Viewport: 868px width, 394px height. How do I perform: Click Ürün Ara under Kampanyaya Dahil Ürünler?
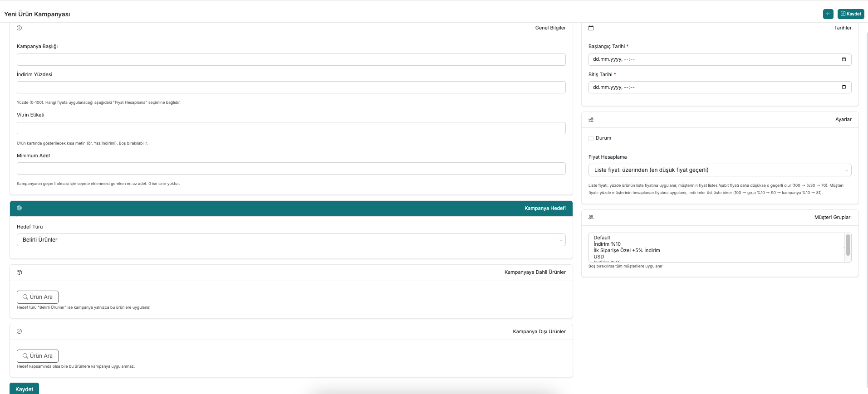38,297
